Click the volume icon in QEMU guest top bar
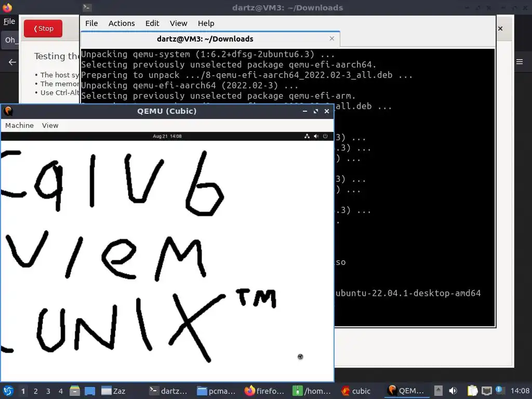532x399 pixels. (316, 137)
